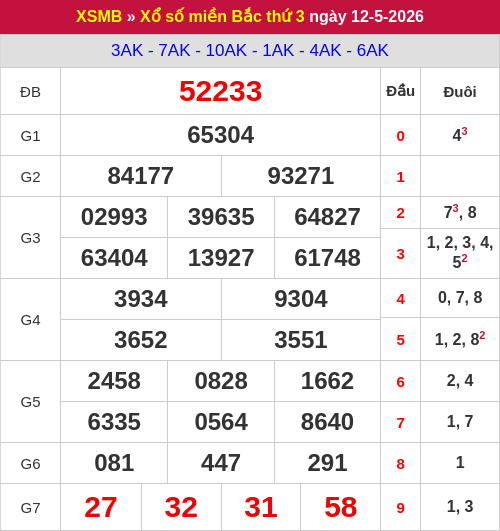Select G5 number 0828
This screenshot has width=500, height=531.
(x=221, y=381)
